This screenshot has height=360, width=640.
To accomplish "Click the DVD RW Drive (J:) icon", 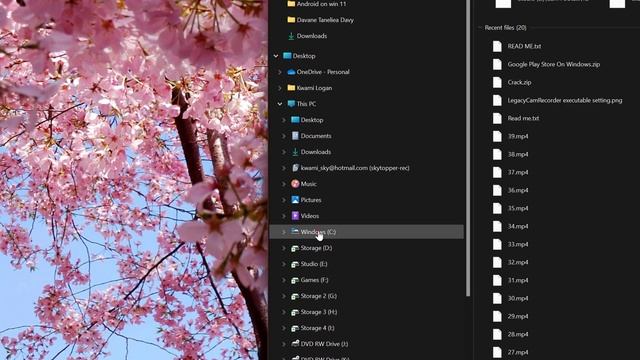I will click(x=295, y=344).
